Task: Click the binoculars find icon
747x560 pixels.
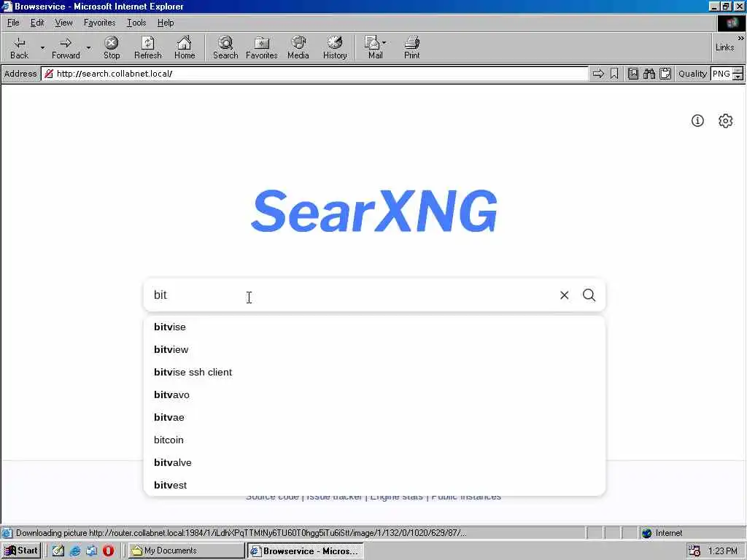Action: [x=649, y=74]
